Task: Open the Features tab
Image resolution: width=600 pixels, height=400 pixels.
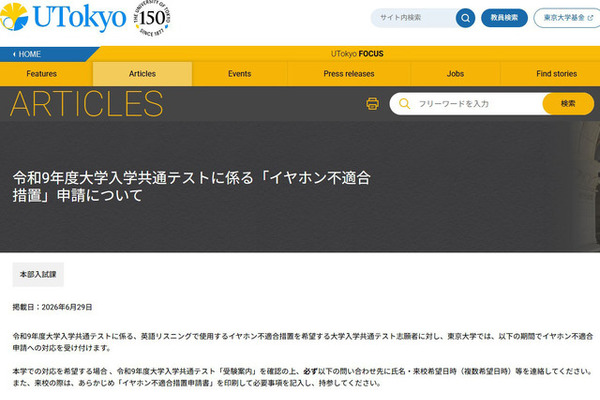Action: tap(41, 74)
